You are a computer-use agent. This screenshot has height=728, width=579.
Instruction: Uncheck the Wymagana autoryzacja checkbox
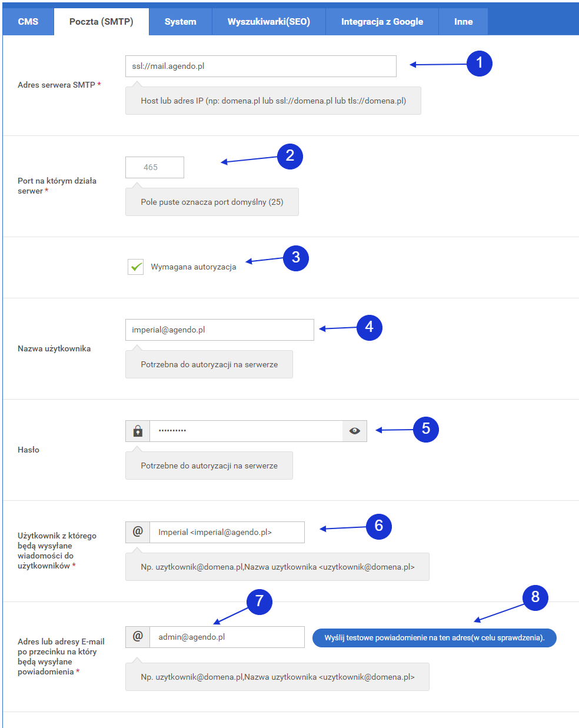[136, 267]
